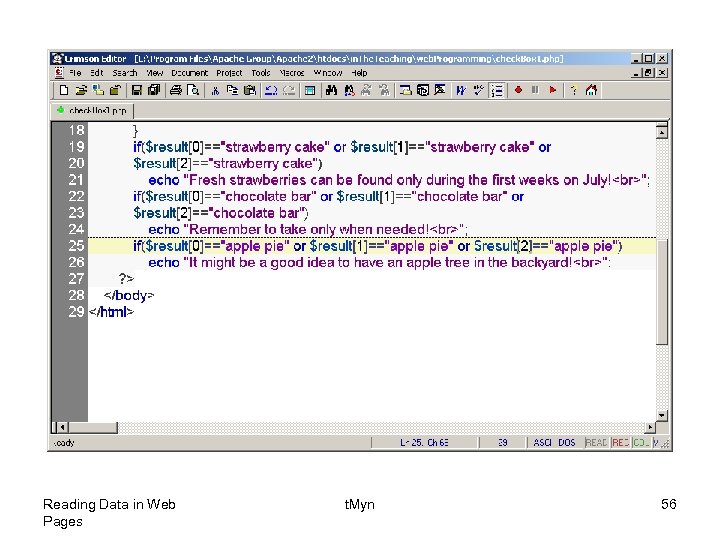
Task: Open the View menu
Action: click(155, 73)
